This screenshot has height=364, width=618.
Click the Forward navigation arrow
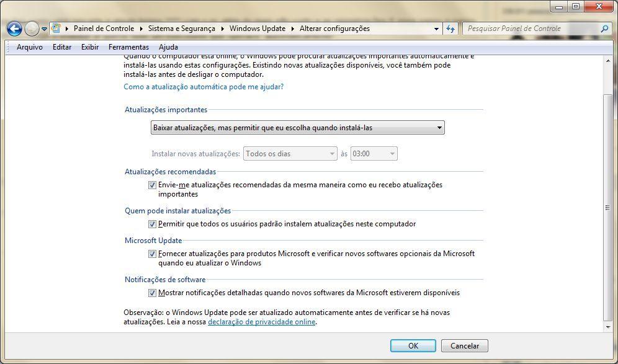tap(30, 29)
